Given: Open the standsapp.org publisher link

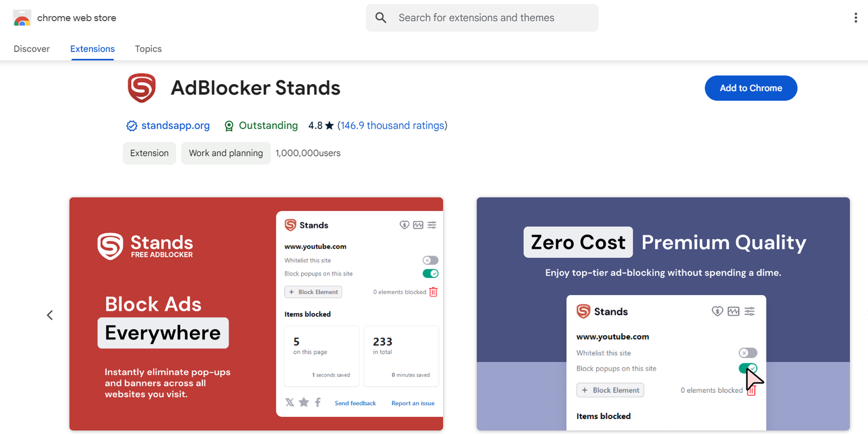Looking at the screenshot, I should tap(175, 126).
